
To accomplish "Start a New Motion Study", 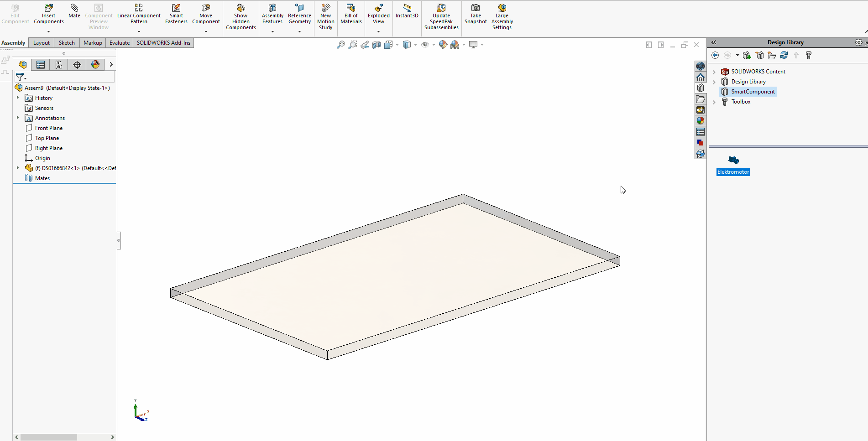I will (x=325, y=17).
